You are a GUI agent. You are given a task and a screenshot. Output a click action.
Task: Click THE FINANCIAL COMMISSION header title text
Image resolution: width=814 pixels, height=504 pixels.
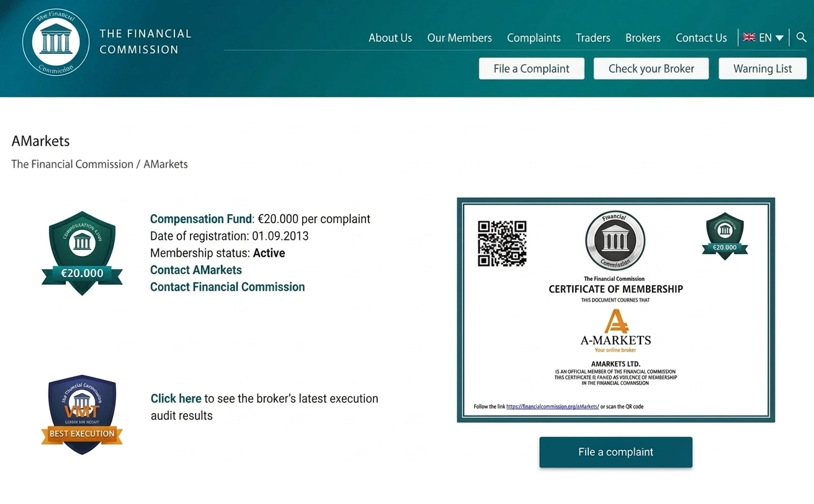coord(146,42)
